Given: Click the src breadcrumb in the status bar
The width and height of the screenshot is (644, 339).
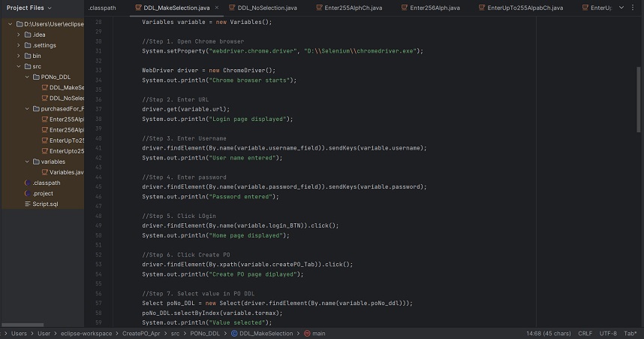Looking at the screenshot, I should 175,334.
